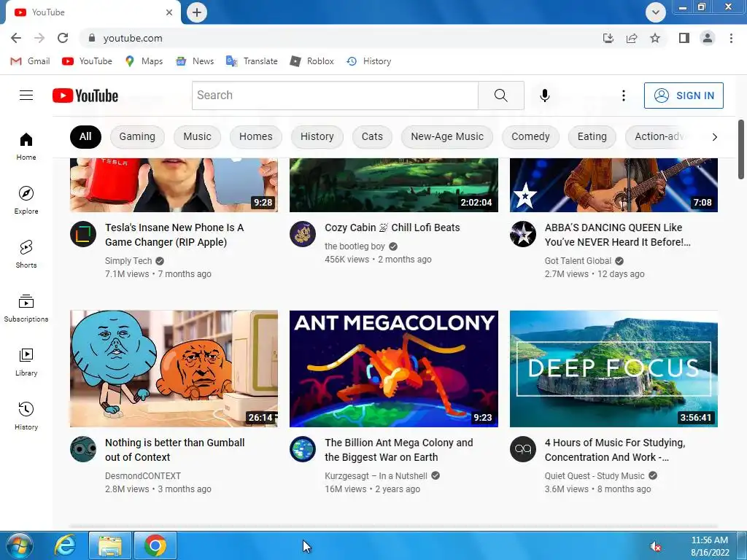This screenshot has height=560, width=747.
Task: Open Subscriptions in sidebar
Action: (26, 308)
